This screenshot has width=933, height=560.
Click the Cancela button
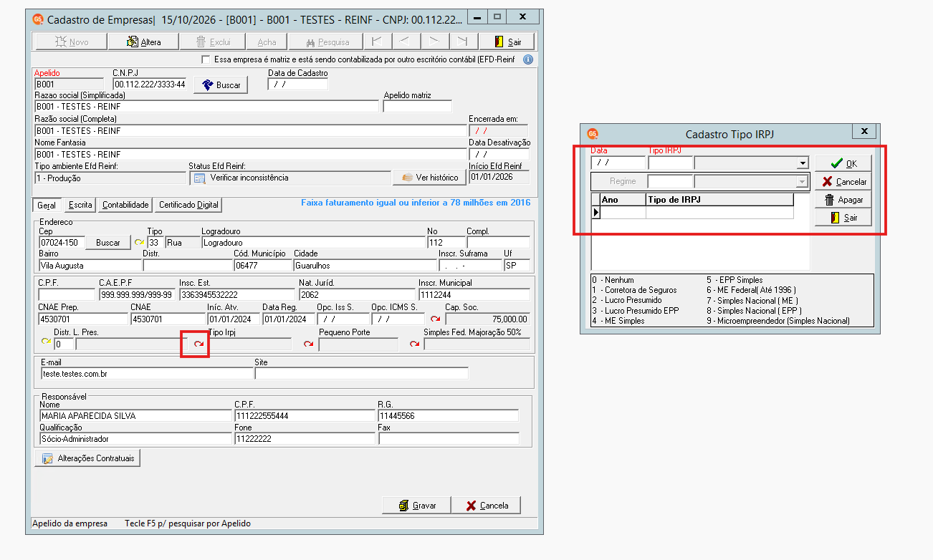click(487, 506)
